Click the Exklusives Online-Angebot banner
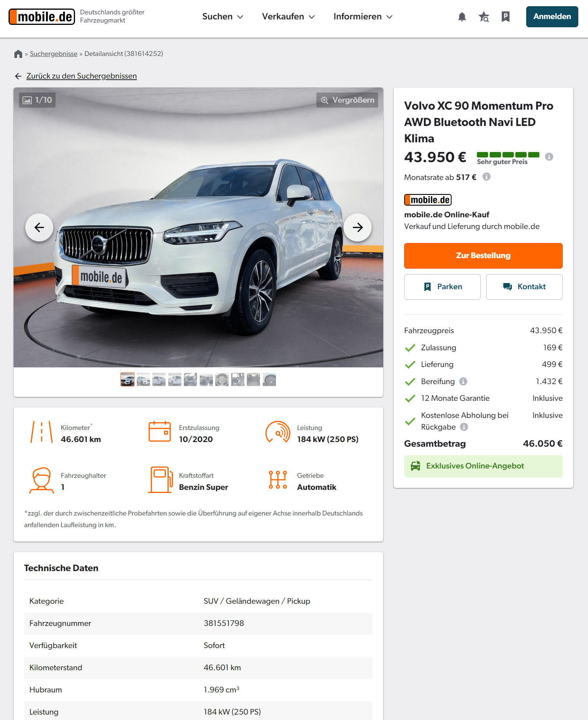588x720 pixels. [x=483, y=466]
